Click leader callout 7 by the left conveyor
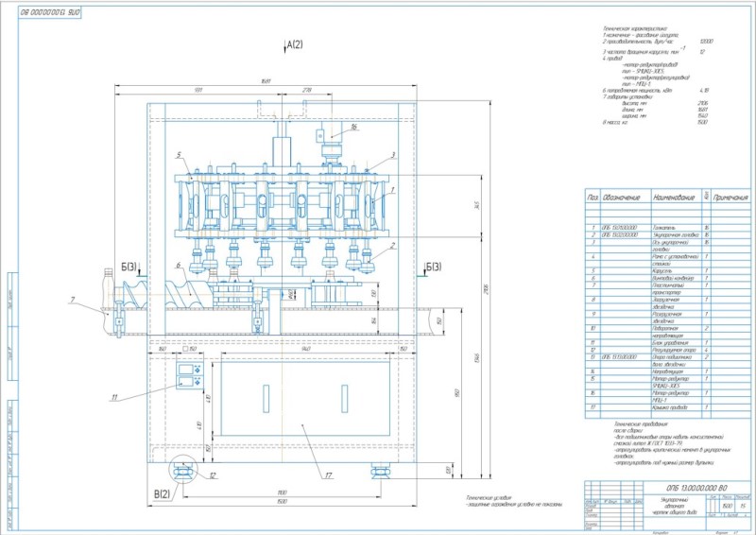 click(73, 300)
